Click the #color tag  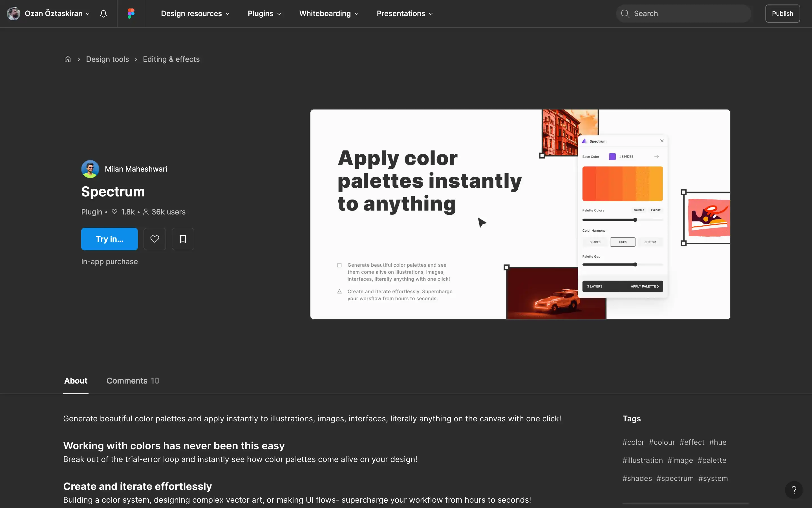[633, 442]
